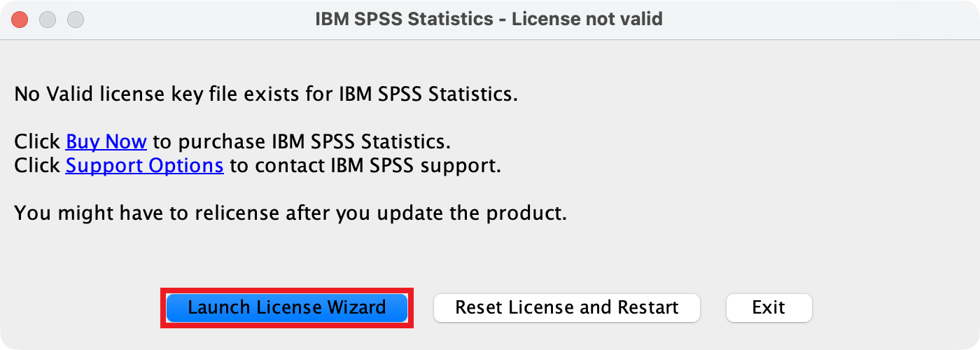Viewport: 980px width, 350px height.
Task: Close the window using the red button
Action: point(20,20)
